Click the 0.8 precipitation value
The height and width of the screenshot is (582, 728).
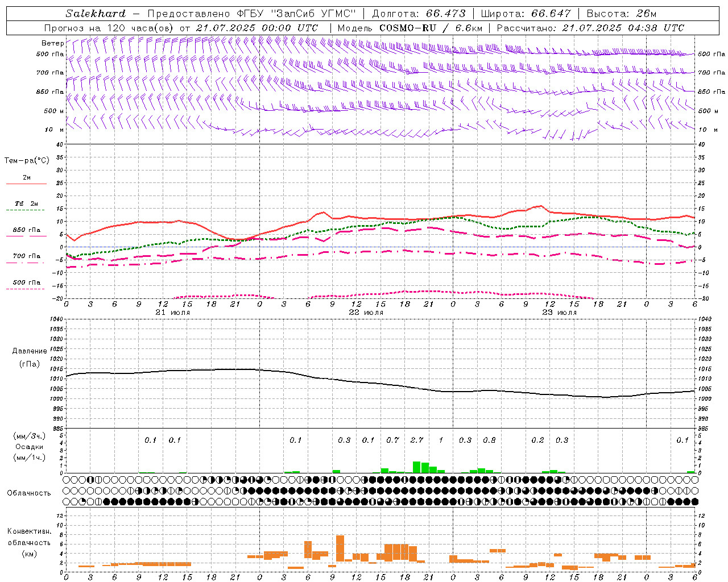489,440
